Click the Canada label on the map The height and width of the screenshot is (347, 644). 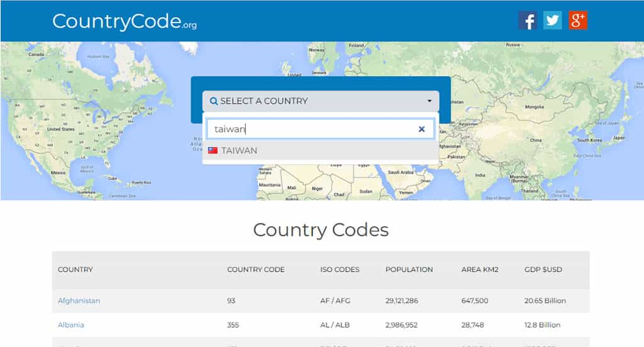tap(36, 54)
